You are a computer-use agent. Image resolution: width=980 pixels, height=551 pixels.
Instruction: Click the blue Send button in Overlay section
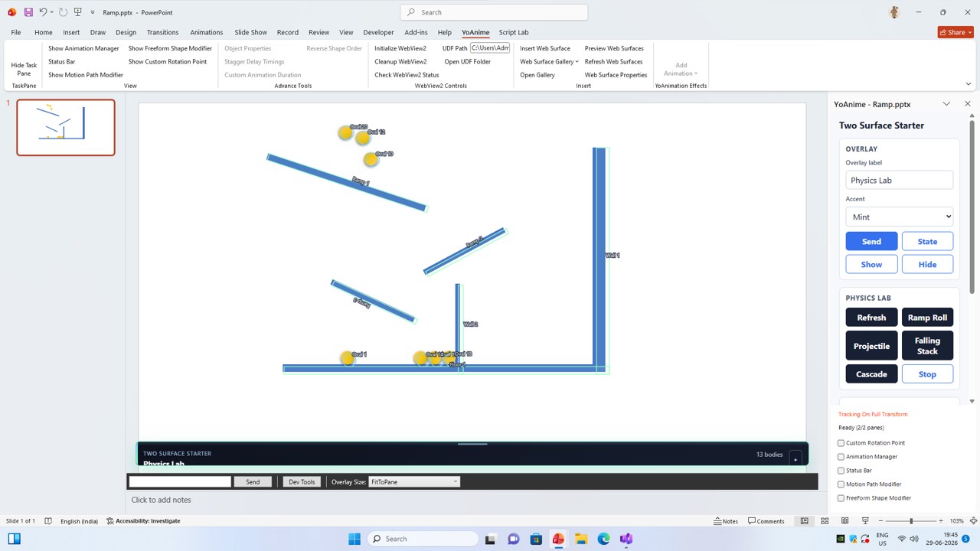click(x=871, y=241)
